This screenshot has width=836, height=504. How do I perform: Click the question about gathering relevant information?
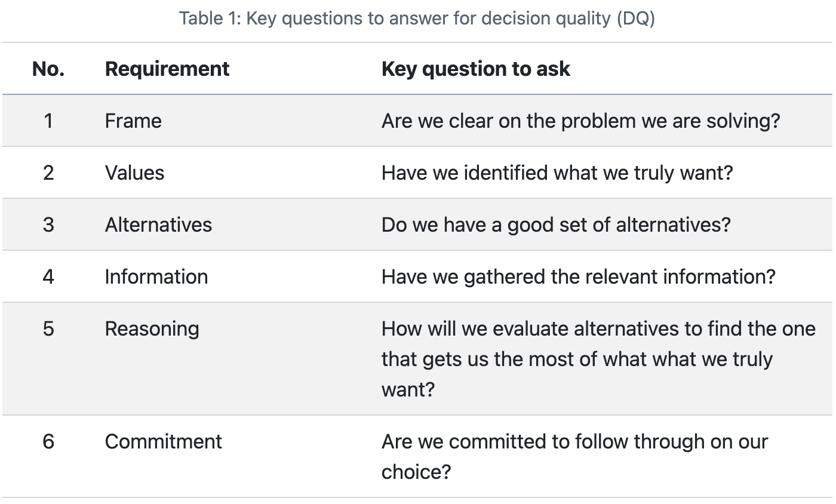[578, 276]
